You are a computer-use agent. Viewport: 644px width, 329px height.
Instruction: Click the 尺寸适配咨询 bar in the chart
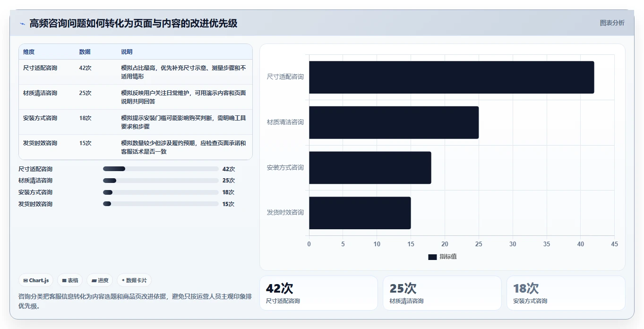pyautogui.click(x=451, y=77)
